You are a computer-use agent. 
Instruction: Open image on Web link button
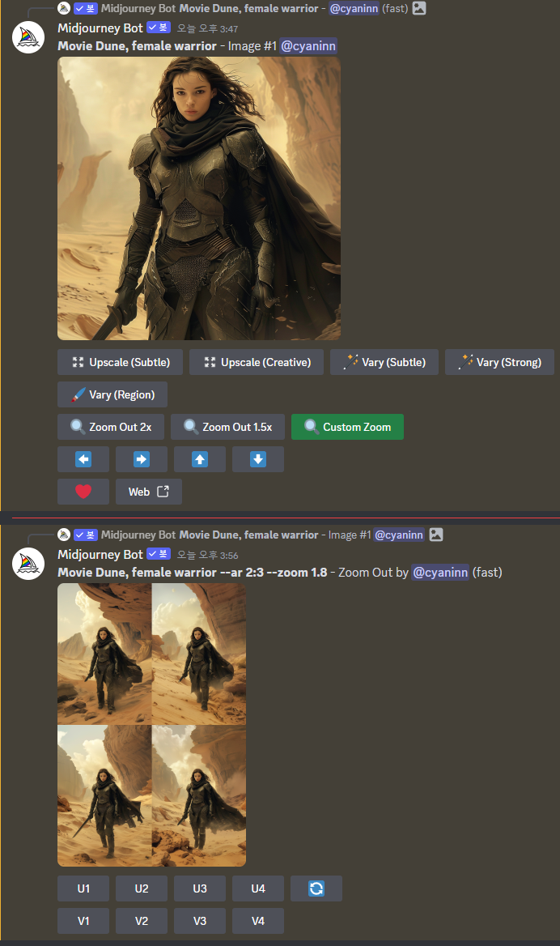[x=148, y=492]
